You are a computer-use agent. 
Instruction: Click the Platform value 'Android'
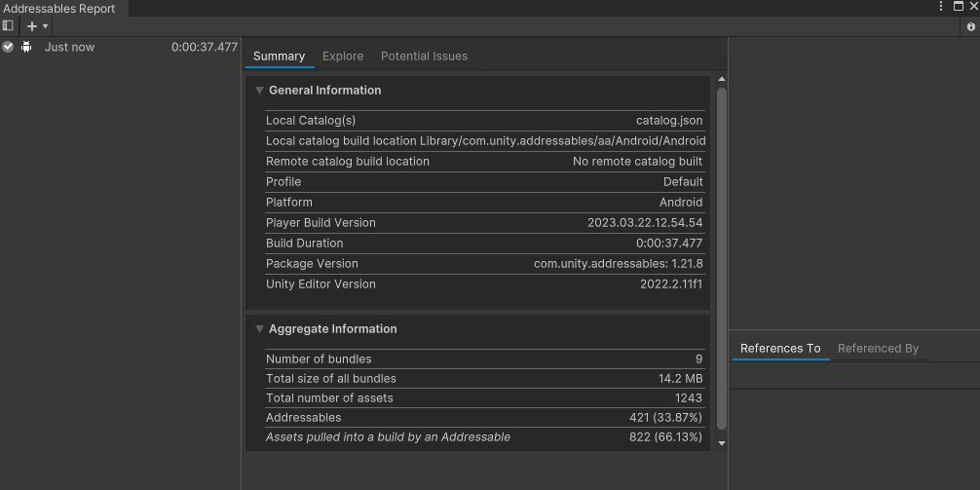pyautogui.click(x=681, y=203)
